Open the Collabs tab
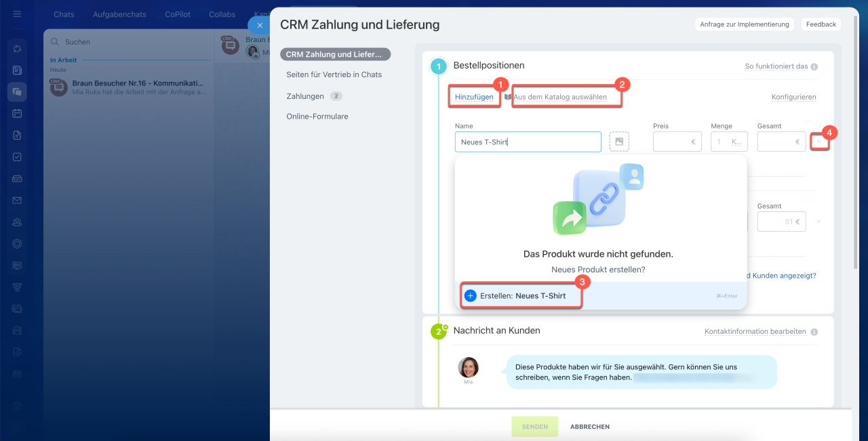This screenshot has height=441, width=868. click(222, 14)
